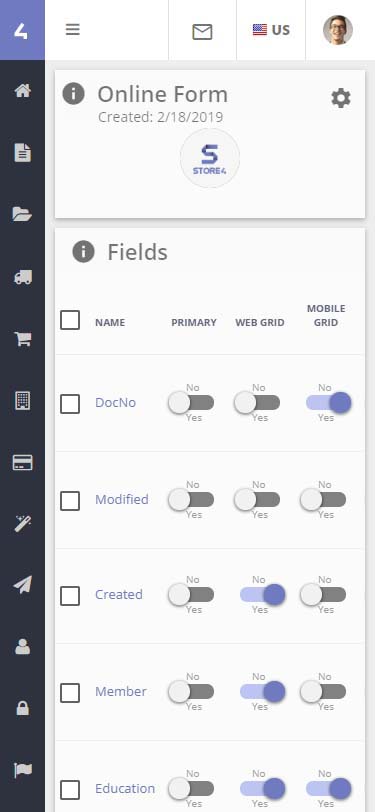
Task: Toggle the hamburger menu button
Action: (x=73, y=30)
